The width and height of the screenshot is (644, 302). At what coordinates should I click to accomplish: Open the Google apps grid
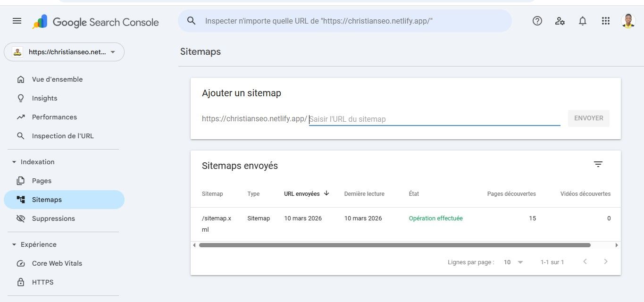(606, 21)
